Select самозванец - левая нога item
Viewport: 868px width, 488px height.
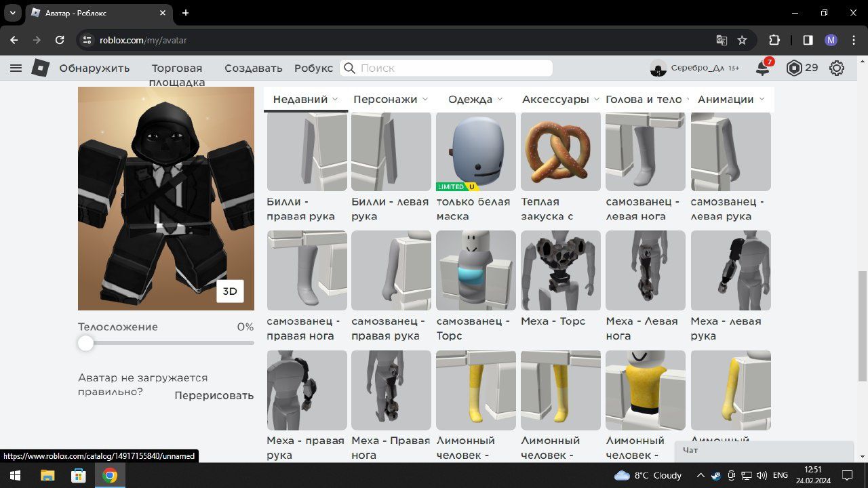coord(646,167)
